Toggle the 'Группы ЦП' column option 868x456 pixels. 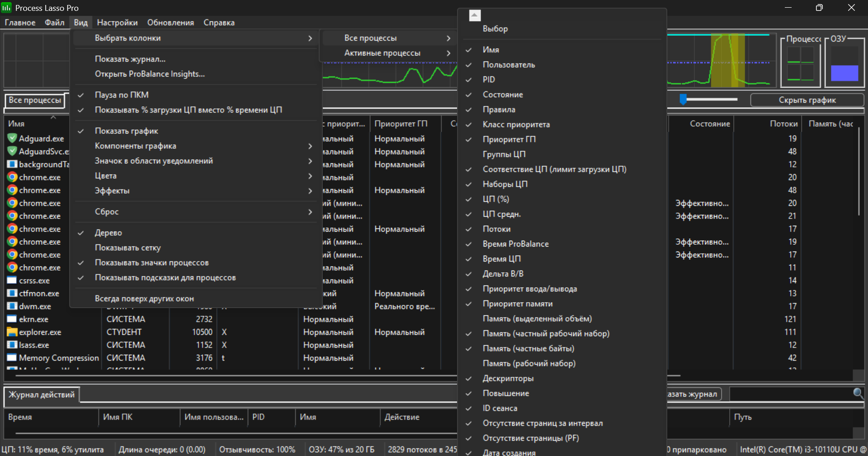pyautogui.click(x=504, y=154)
